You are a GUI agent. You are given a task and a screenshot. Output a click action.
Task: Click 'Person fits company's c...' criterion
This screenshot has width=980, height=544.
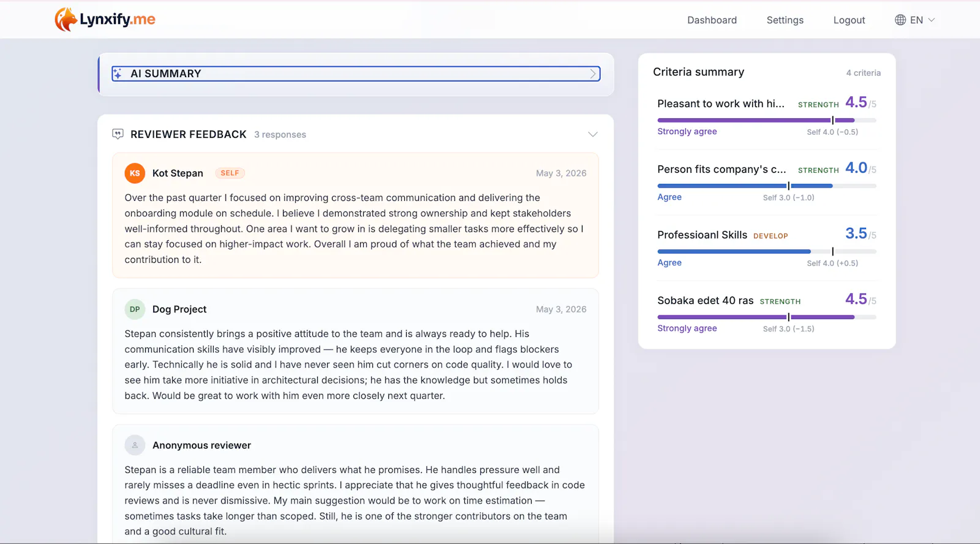[722, 170]
